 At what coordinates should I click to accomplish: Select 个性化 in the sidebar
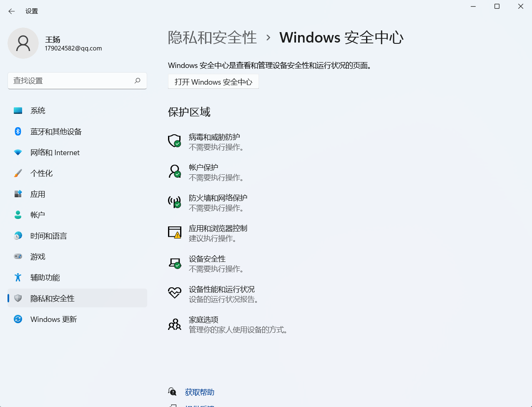[41, 173]
